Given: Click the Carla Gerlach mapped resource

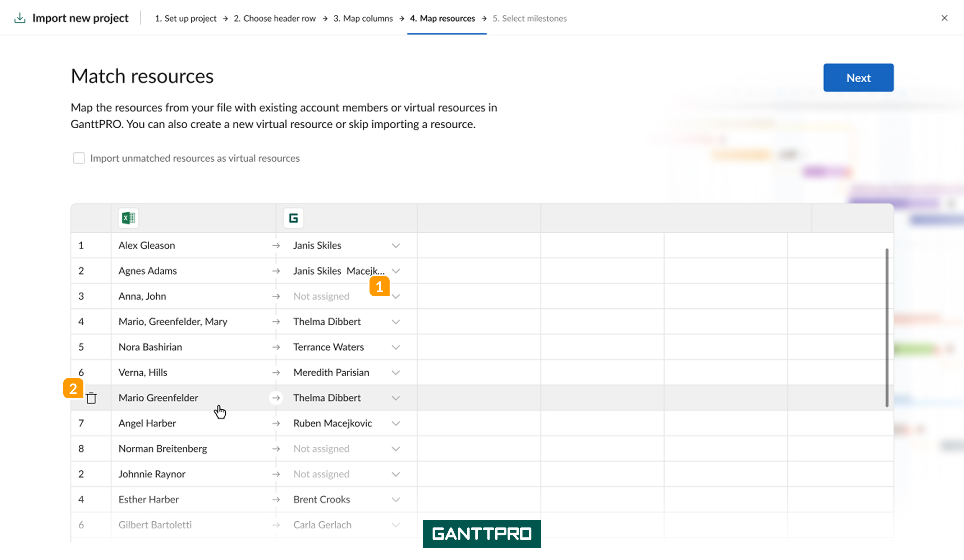Looking at the screenshot, I should (x=322, y=525).
